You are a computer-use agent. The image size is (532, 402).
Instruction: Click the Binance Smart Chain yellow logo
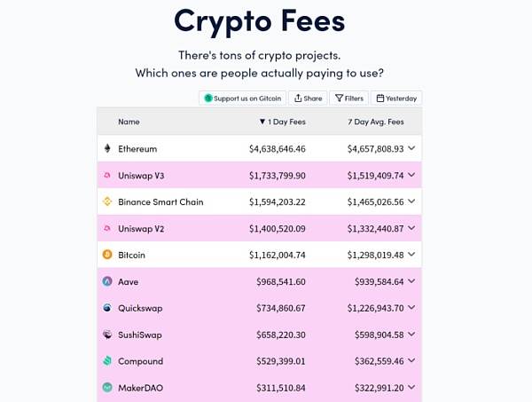point(107,201)
